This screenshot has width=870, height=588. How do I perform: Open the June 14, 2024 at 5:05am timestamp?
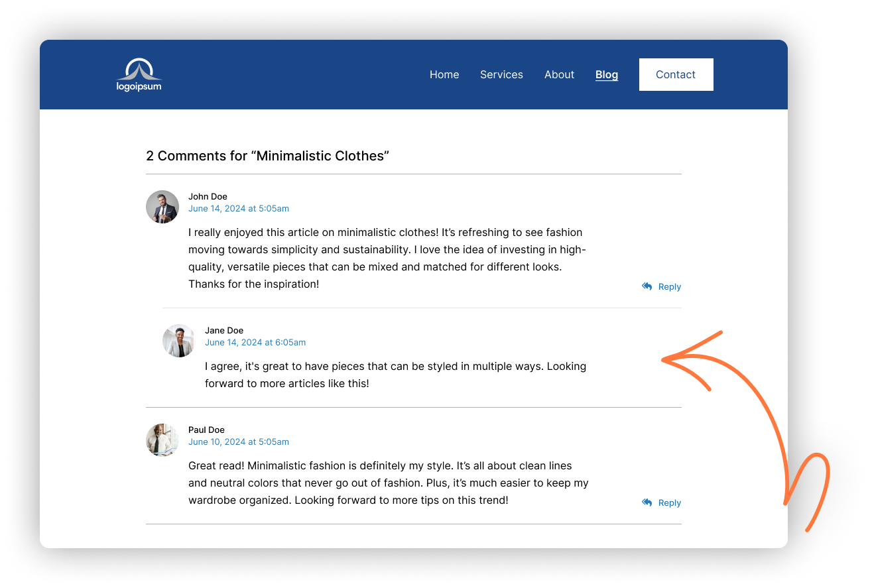(239, 209)
